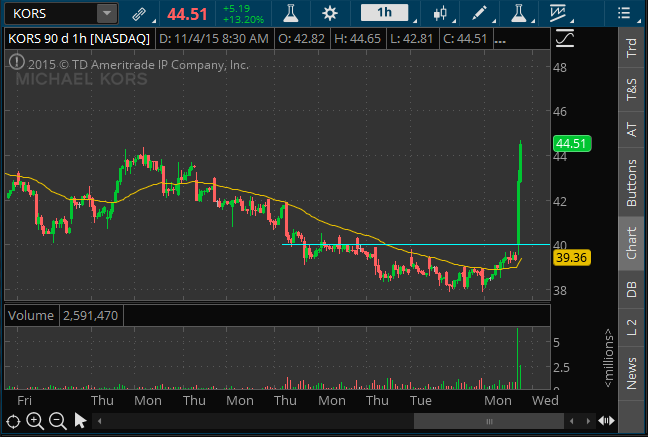Open the 1h timeframe selector
This screenshot has height=437, width=648.
tap(384, 13)
